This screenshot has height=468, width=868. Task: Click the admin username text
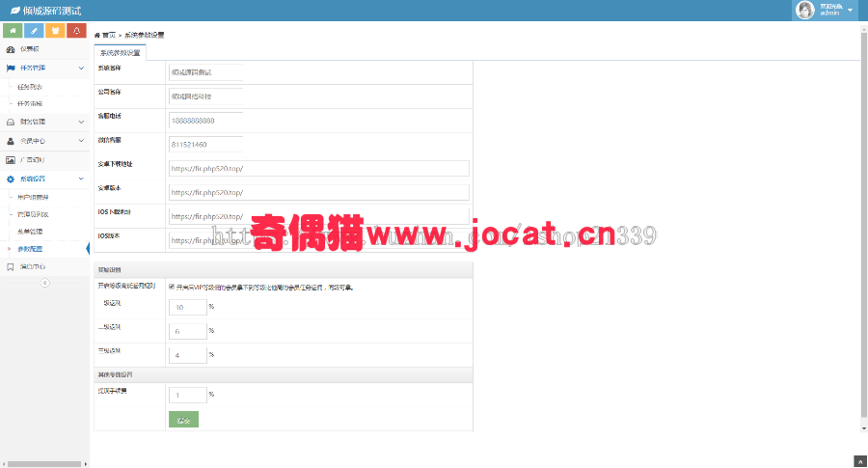click(x=829, y=13)
